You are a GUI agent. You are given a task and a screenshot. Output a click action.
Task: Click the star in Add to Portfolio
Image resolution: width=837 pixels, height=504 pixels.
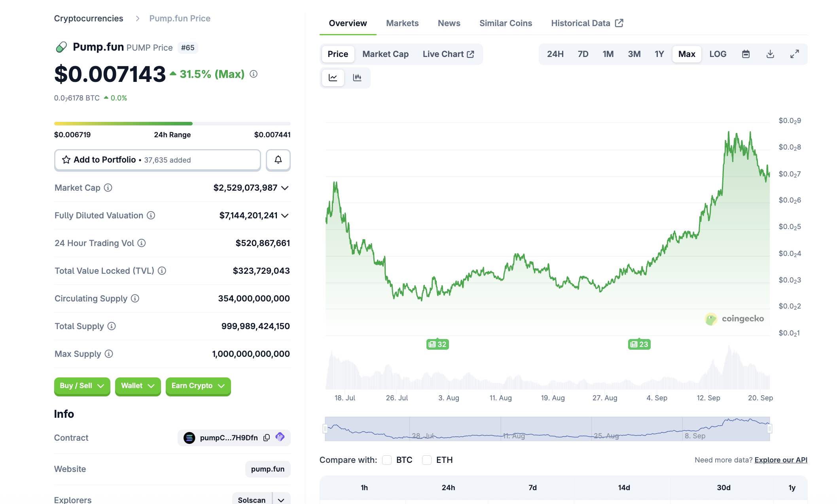65,160
